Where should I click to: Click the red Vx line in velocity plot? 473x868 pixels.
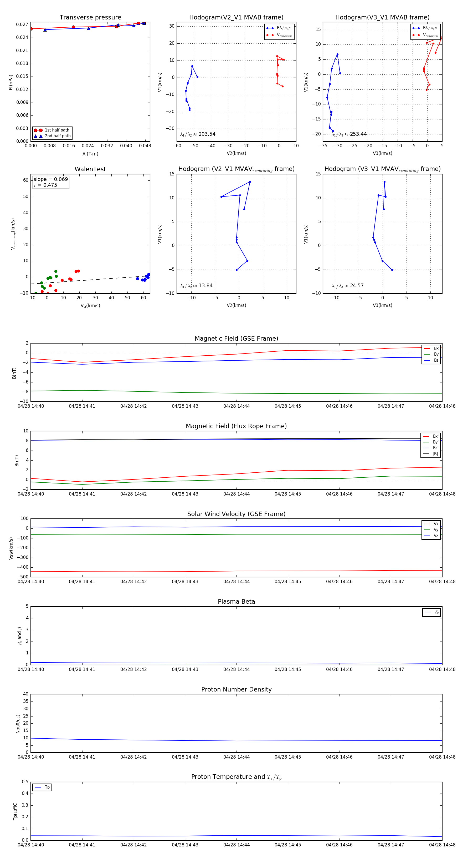point(236,571)
